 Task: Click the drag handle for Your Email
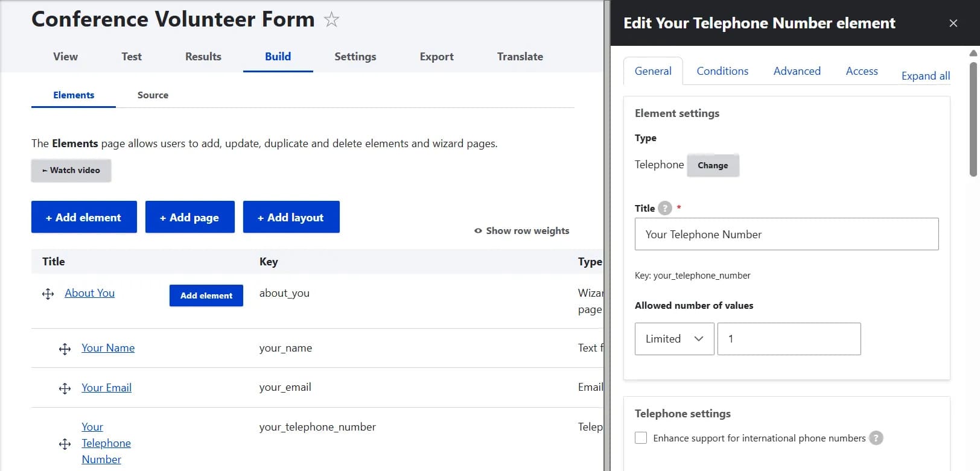[x=65, y=388]
